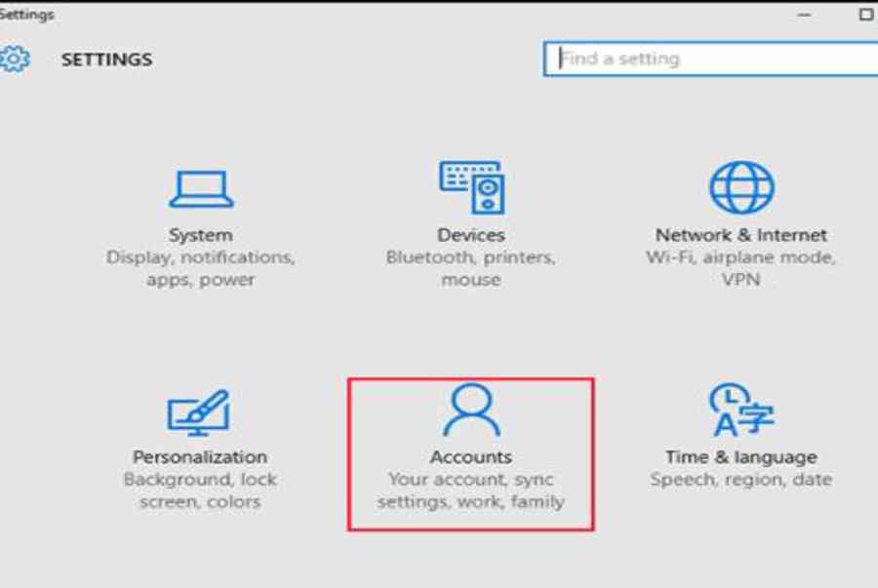Click the Accounts person icon
Screen dimensions: 878x588
[470, 410]
